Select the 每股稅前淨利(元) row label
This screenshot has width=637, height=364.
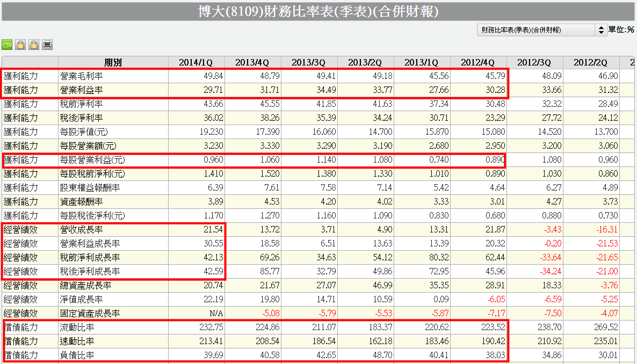(92, 173)
